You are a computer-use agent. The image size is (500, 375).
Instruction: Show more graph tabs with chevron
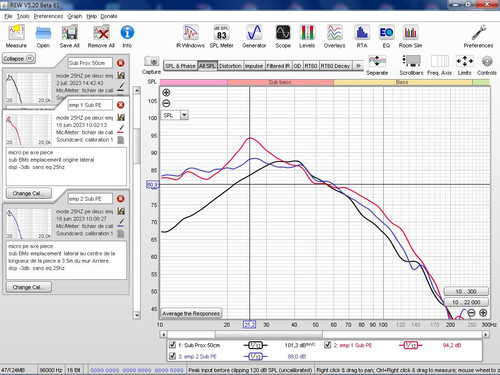[358, 66]
